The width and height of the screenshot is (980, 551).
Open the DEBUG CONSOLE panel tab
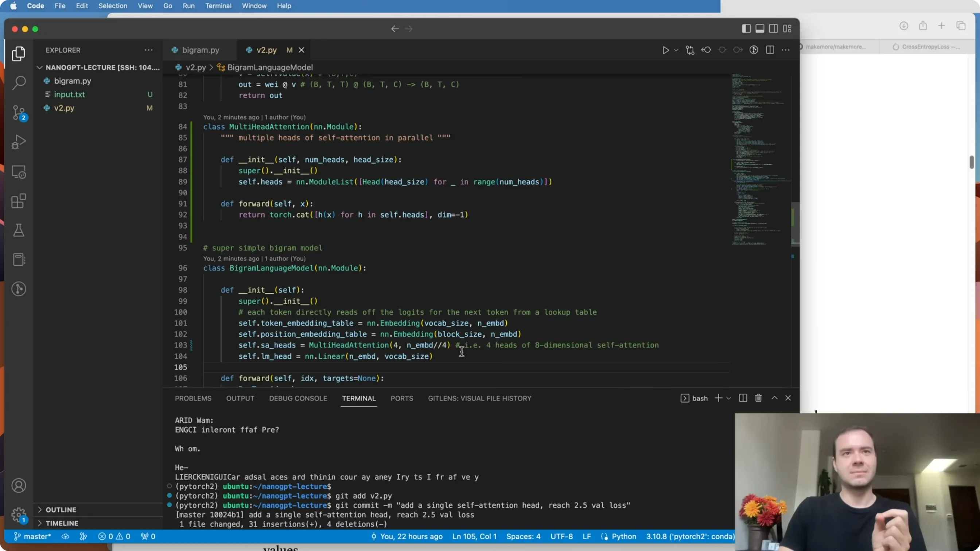298,398
